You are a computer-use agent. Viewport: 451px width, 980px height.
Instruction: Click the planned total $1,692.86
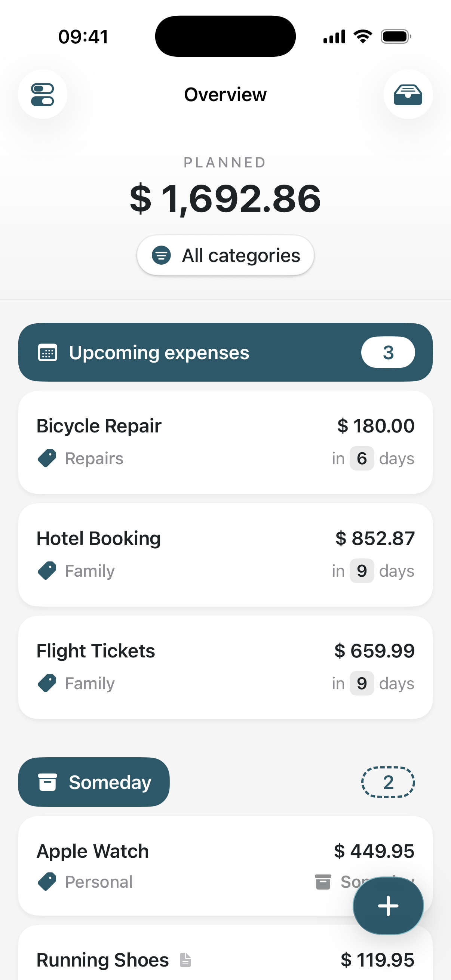pos(225,198)
